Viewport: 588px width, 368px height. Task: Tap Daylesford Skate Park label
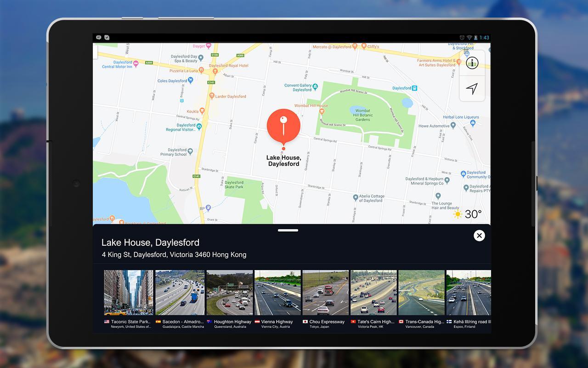point(234,184)
